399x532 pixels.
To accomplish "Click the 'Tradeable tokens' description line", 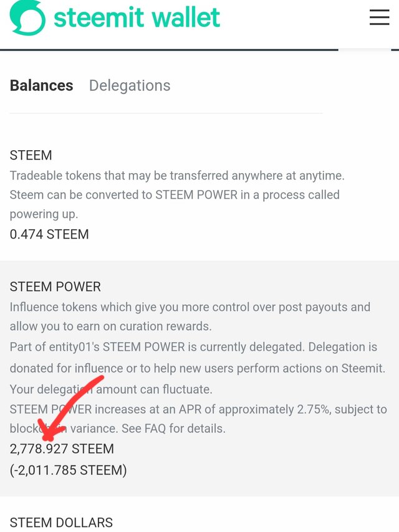I will 177,176.
